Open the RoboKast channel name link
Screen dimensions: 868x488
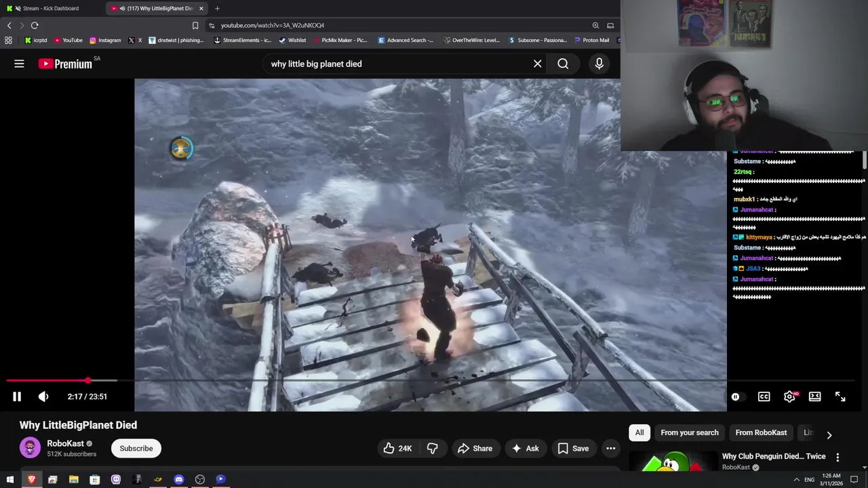(x=66, y=443)
